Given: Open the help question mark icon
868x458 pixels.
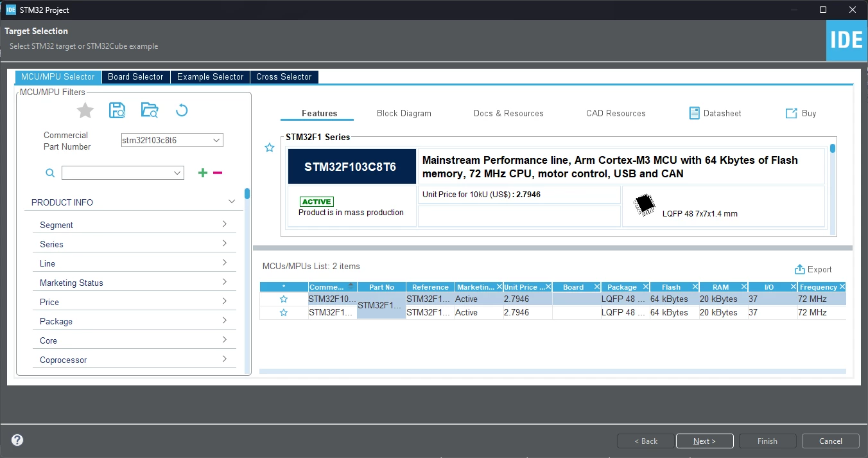Looking at the screenshot, I should pos(17,441).
